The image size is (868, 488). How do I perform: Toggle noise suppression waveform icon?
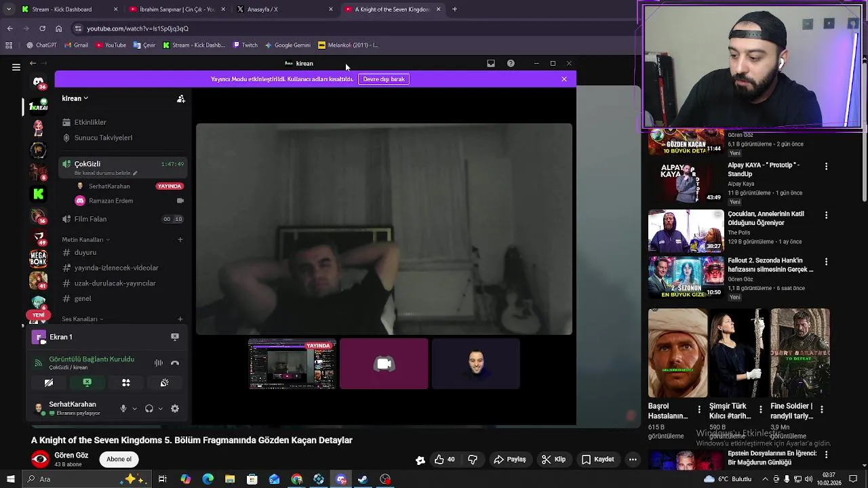[159, 363]
